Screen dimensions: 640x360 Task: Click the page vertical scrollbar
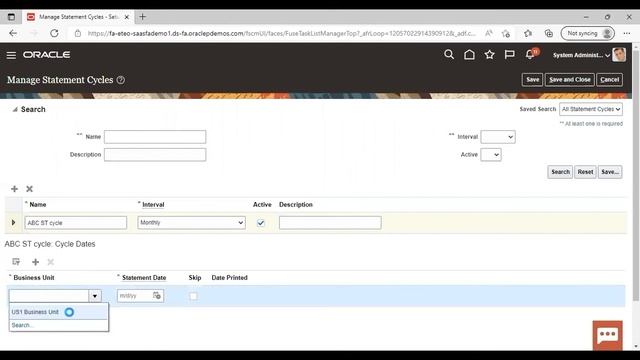click(636, 176)
